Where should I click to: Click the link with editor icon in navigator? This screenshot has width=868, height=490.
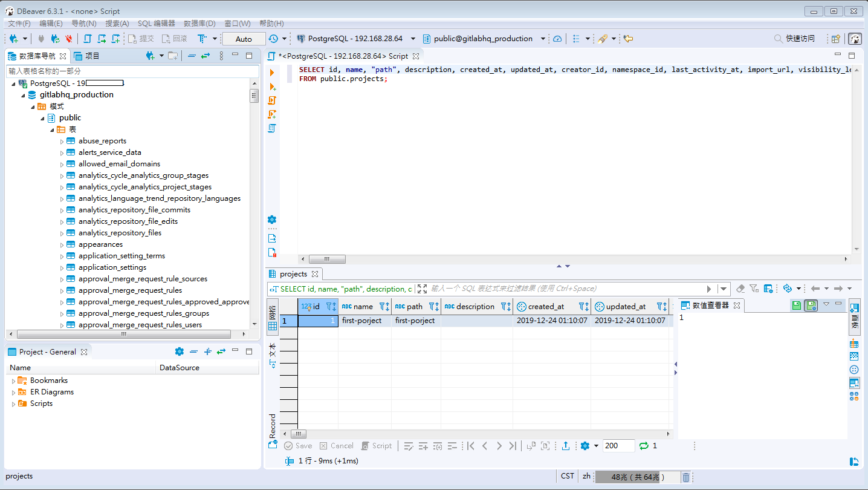pyautogui.click(x=206, y=56)
